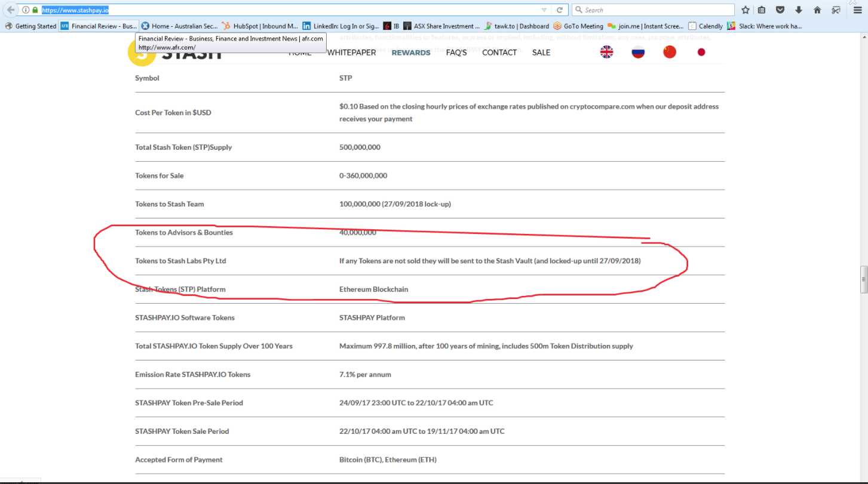Click the '40,000,000' value
868x484 pixels.
pos(358,233)
